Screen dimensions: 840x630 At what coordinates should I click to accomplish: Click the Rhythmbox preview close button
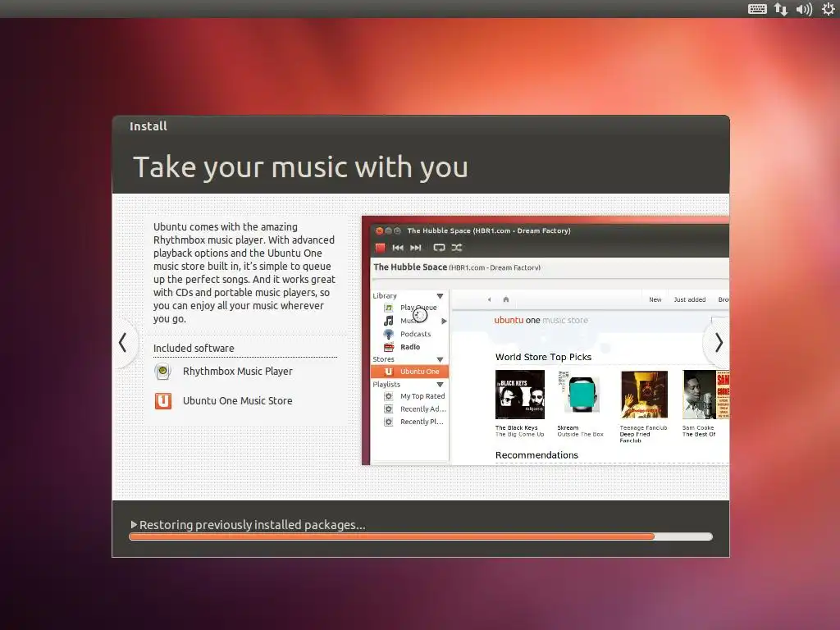pyautogui.click(x=379, y=231)
